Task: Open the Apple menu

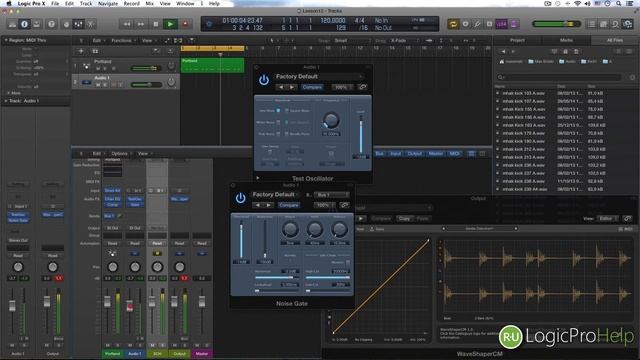Action: [8, 3]
